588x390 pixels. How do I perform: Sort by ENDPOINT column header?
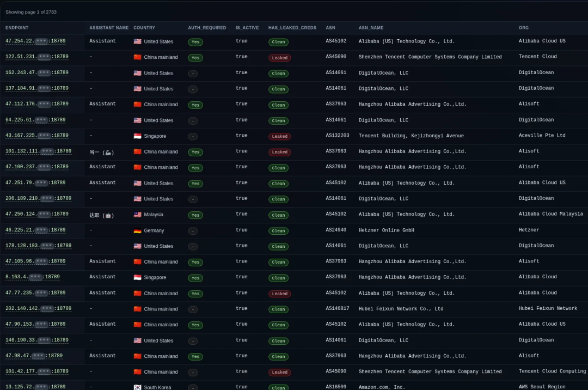pyautogui.click(x=17, y=28)
